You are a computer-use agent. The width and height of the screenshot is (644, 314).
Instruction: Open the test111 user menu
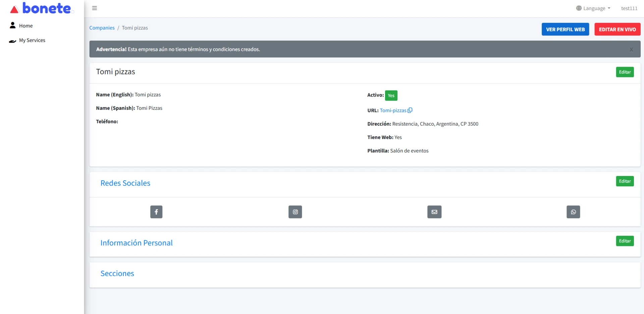pos(629,8)
